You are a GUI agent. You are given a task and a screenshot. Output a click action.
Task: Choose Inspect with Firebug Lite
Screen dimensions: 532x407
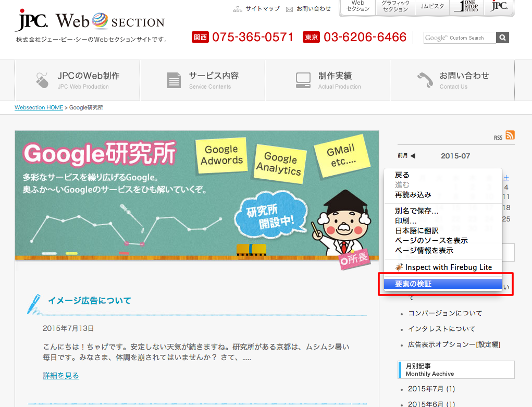(443, 267)
